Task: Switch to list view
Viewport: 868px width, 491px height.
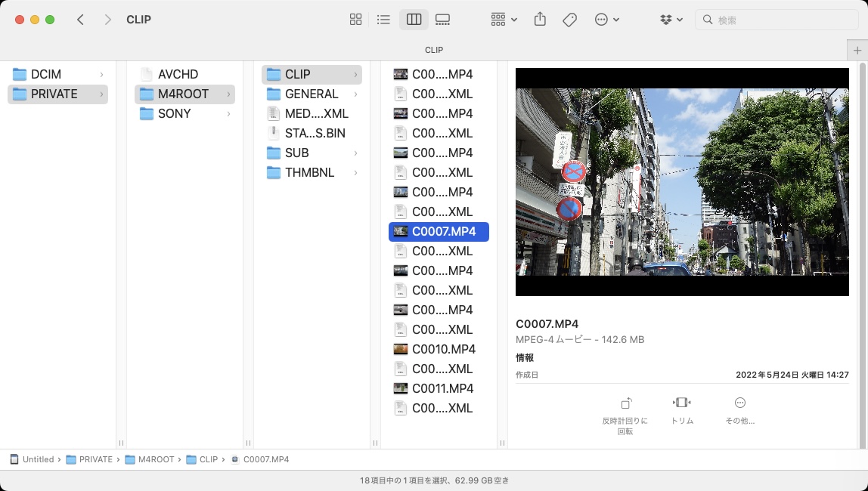Action: click(x=384, y=20)
